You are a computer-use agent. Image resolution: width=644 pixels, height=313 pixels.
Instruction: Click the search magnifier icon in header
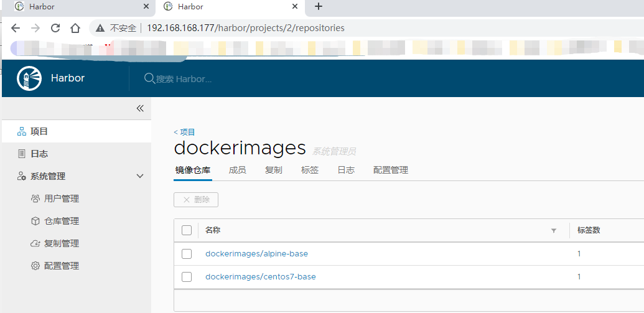tap(149, 78)
